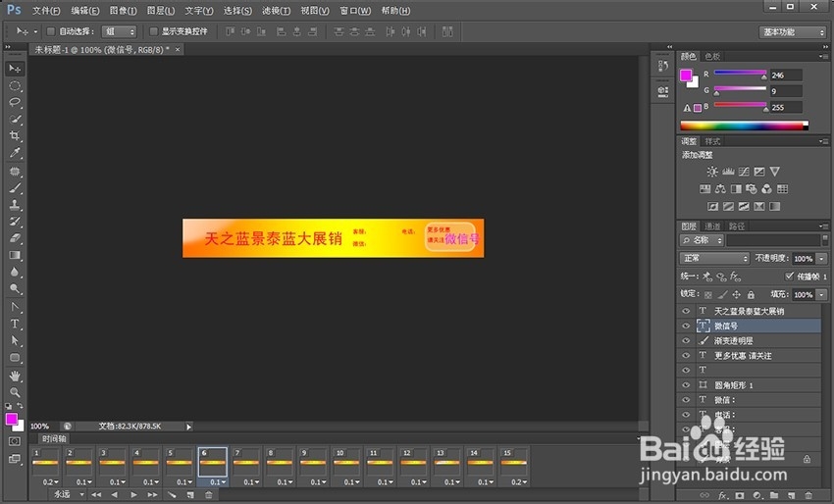The image size is (834, 504).
Task: Add Levels adjustment histogram icon
Action: coord(728,172)
